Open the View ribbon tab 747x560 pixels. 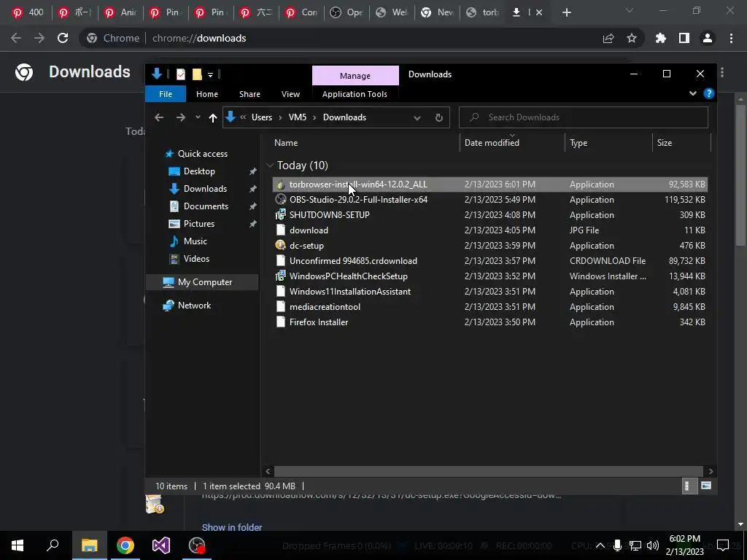tap(290, 94)
